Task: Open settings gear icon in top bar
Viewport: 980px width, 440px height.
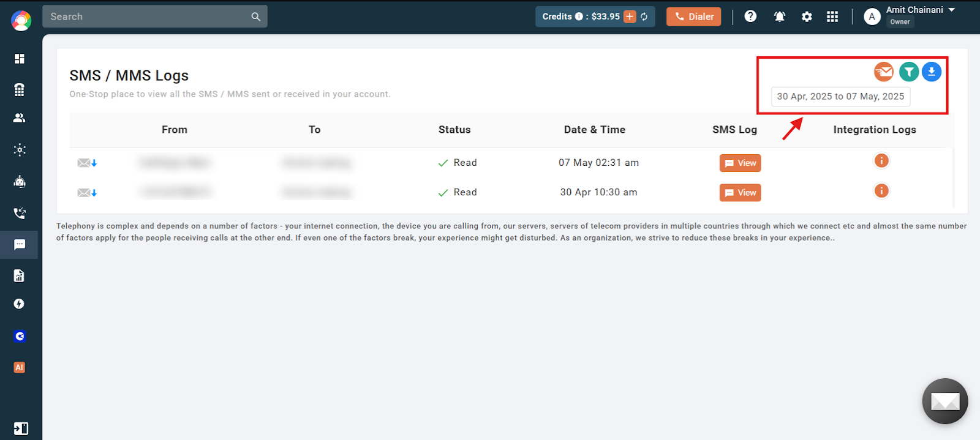Action: 807,17
